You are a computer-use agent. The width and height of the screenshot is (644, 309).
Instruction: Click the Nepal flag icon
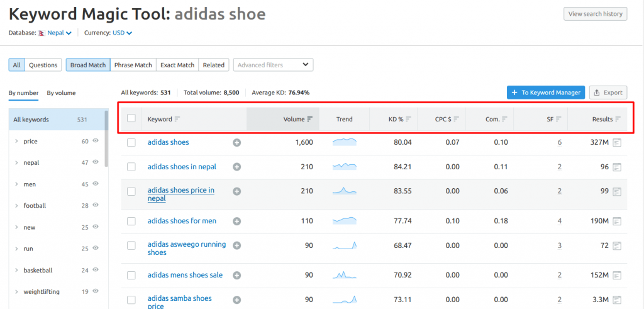pyautogui.click(x=42, y=33)
